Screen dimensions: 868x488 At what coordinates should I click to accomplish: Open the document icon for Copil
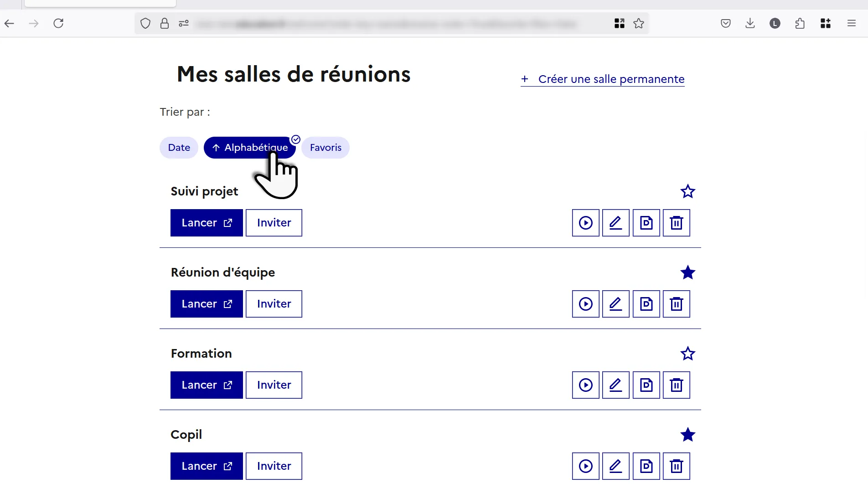click(646, 466)
